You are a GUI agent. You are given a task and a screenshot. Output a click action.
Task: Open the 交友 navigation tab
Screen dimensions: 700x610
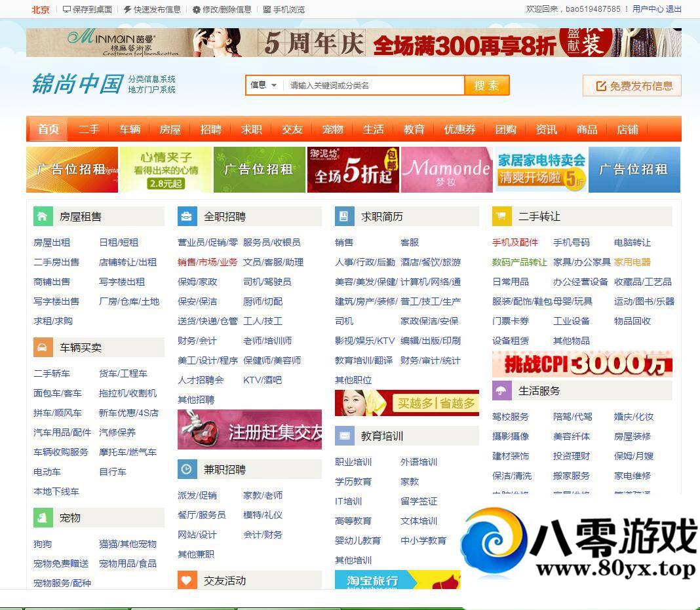point(292,130)
